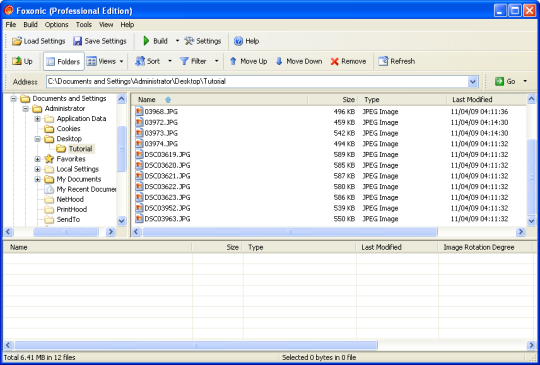Open the File menu
This screenshot has height=365, width=540.
point(11,25)
